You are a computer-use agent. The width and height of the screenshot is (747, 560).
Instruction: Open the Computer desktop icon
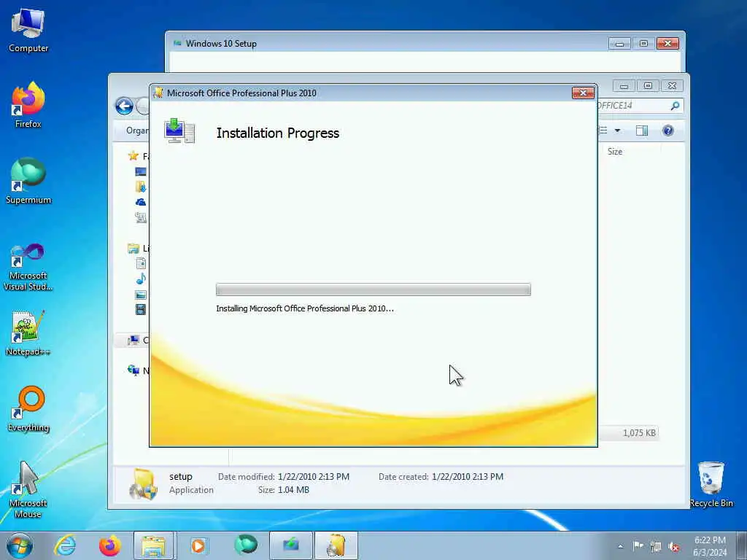[28, 31]
